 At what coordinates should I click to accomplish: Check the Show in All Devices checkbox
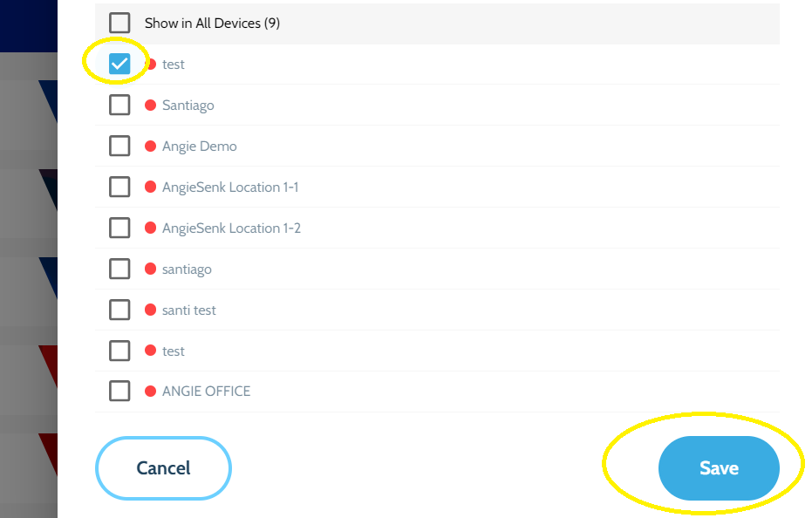pos(119,23)
